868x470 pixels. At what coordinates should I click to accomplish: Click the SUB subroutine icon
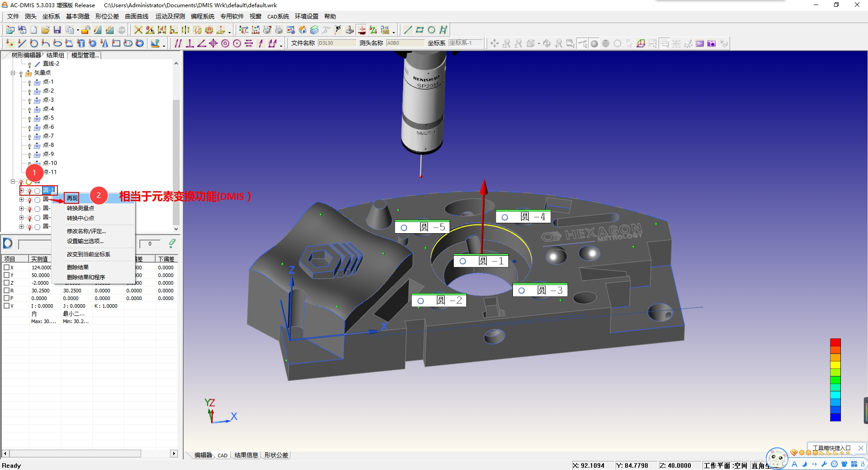(385, 30)
